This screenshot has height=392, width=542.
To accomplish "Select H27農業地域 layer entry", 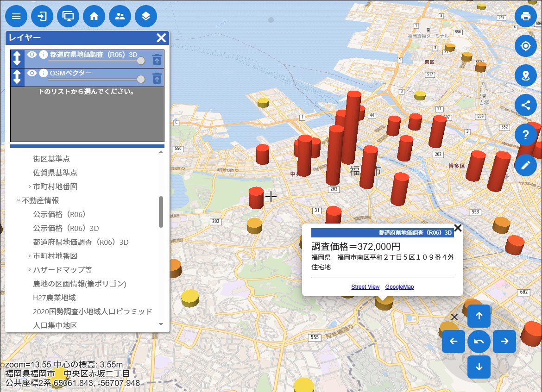I will point(54,298).
